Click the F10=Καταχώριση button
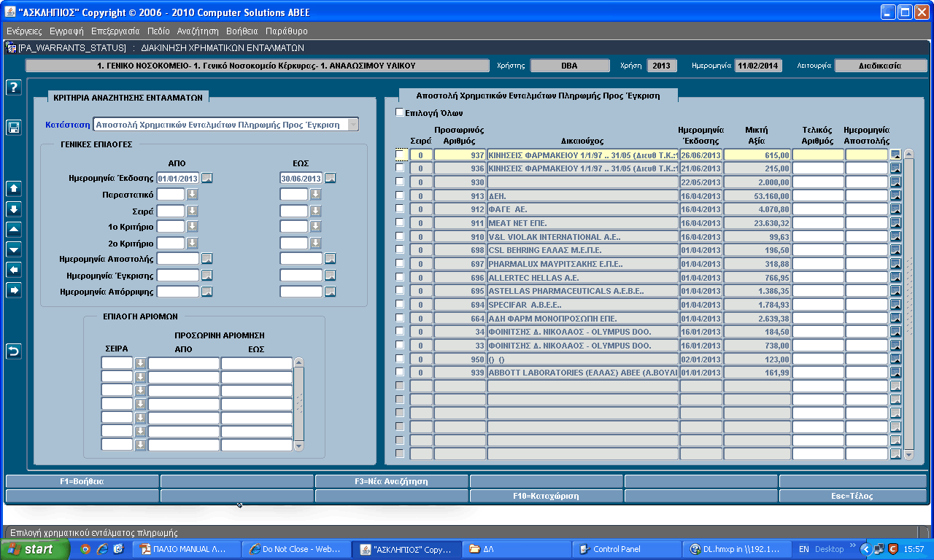The width and height of the screenshot is (934, 560). coord(547,496)
